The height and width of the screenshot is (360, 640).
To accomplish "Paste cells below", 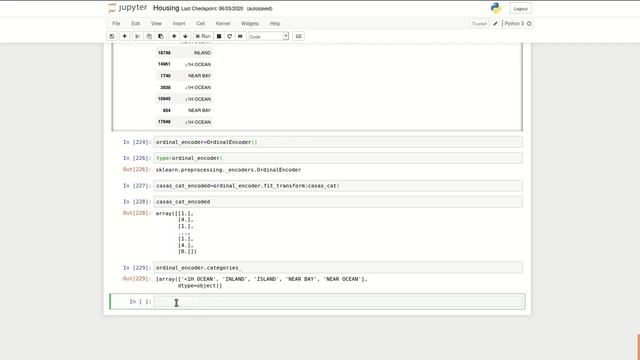I will pos(161,36).
